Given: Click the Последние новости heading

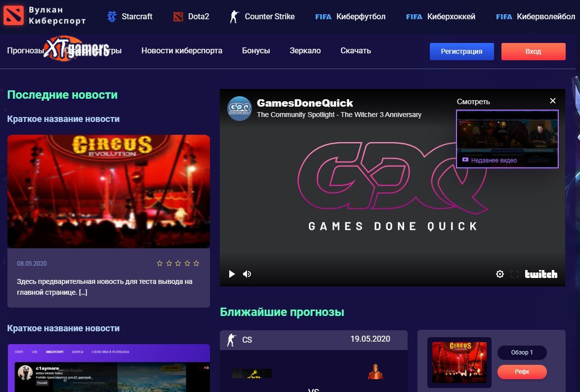Looking at the screenshot, I should coord(62,95).
